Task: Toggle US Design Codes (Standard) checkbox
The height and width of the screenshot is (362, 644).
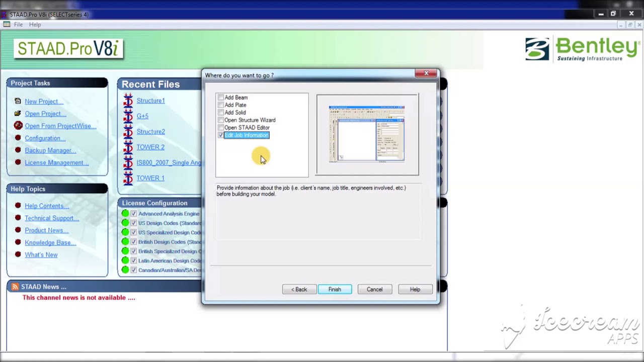Action: pos(133,223)
